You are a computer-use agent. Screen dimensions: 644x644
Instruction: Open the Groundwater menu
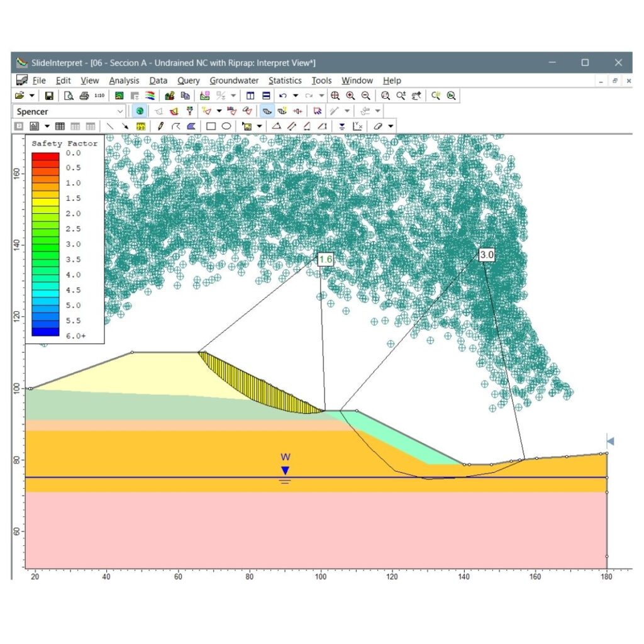coord(234,80)
